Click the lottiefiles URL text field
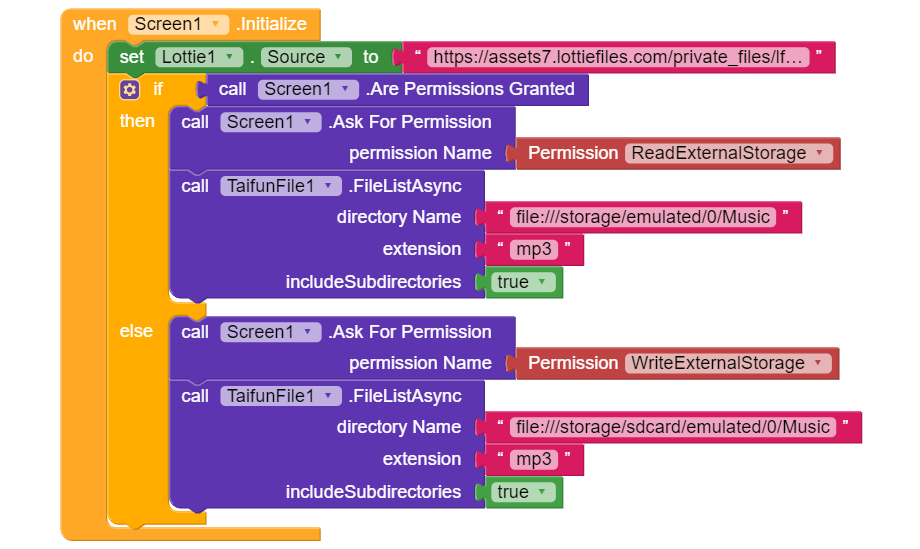 coord(618,57)
